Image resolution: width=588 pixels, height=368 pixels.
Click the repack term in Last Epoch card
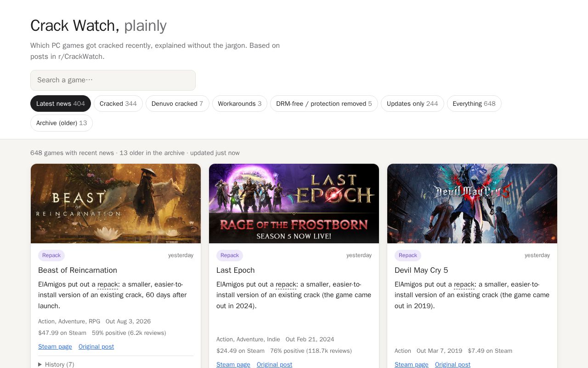pyautogui.click(x=286, y=284)
